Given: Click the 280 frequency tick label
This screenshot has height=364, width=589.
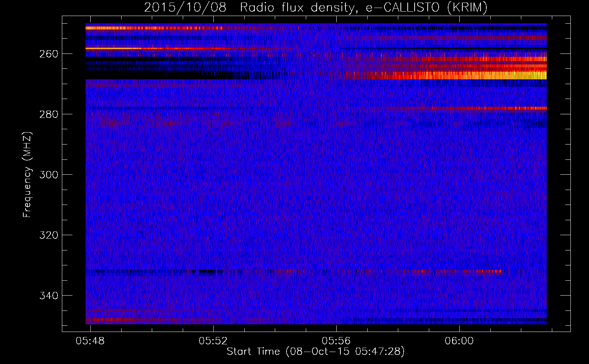Looking at the screenshot, I should coord(49,114).
